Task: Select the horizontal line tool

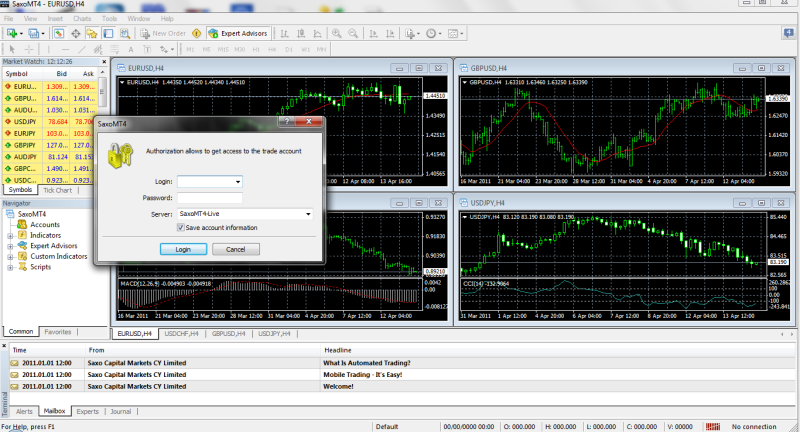Action: (x=65, y=49)
